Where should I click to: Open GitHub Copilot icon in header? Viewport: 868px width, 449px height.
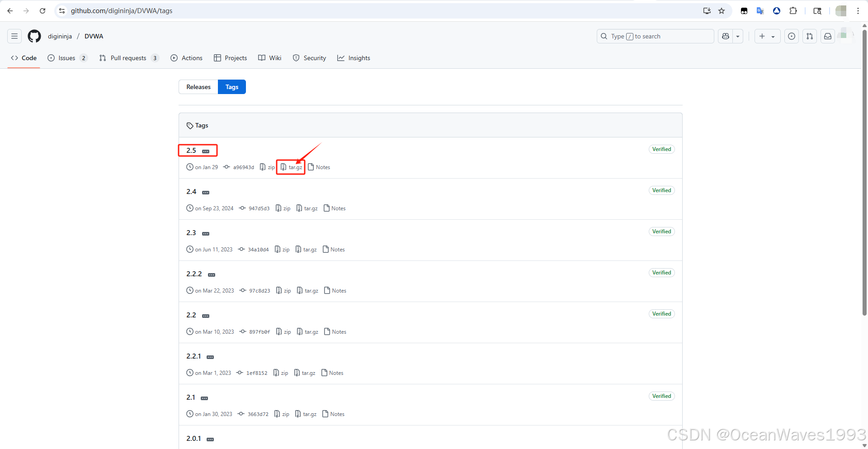click(x=726, y=36)
